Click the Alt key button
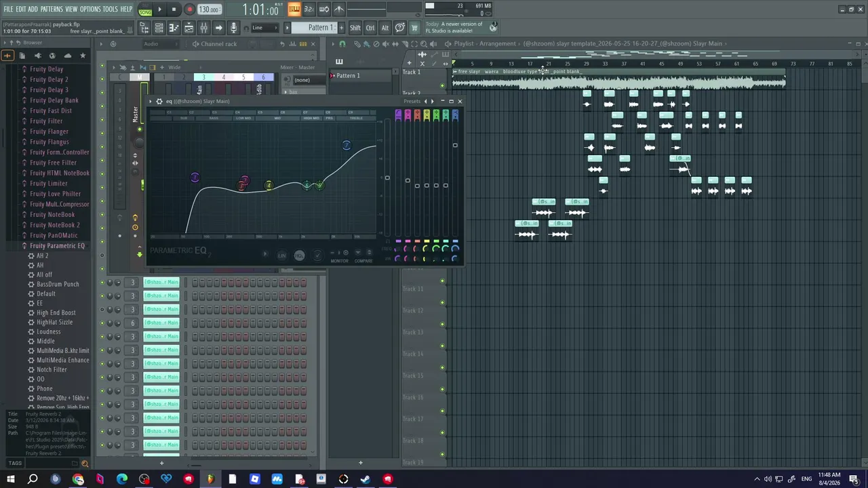 [x=385, y=28]
